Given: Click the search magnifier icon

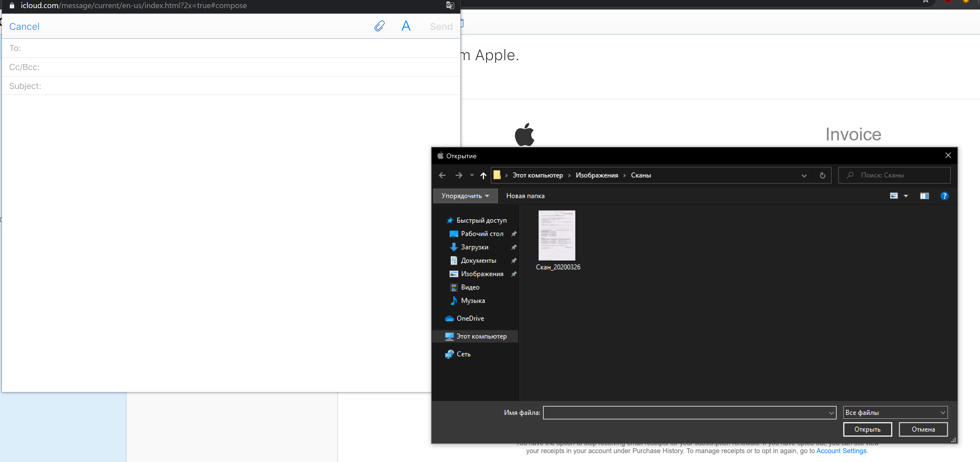Looking at the screenshot, I should 850,176.
